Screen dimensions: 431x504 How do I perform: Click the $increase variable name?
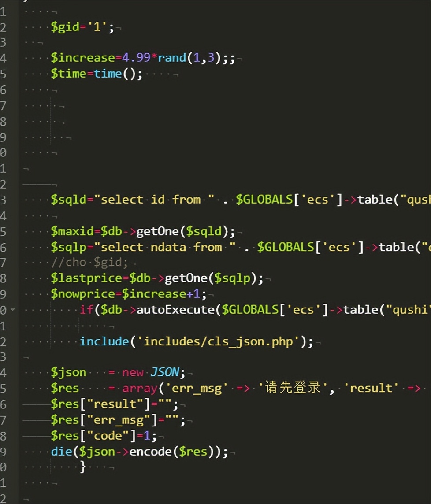pos(83,58)
